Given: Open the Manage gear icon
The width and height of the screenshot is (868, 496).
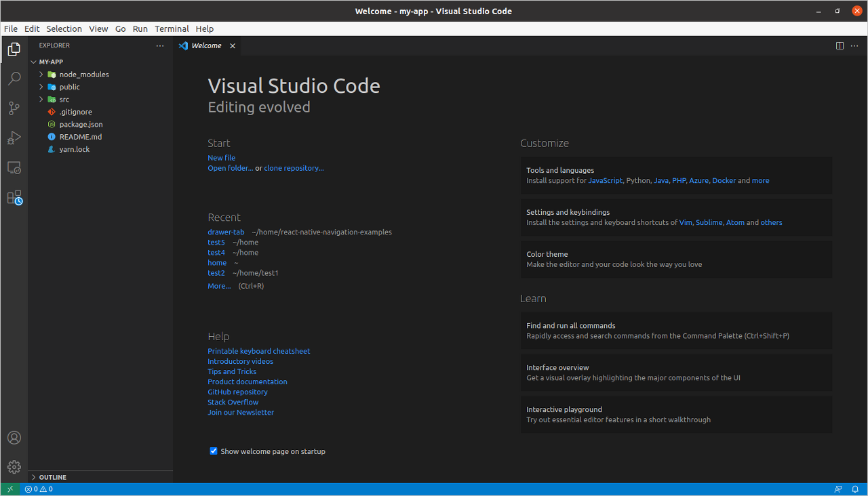Looking at the screenshot, I should point(14,467).
